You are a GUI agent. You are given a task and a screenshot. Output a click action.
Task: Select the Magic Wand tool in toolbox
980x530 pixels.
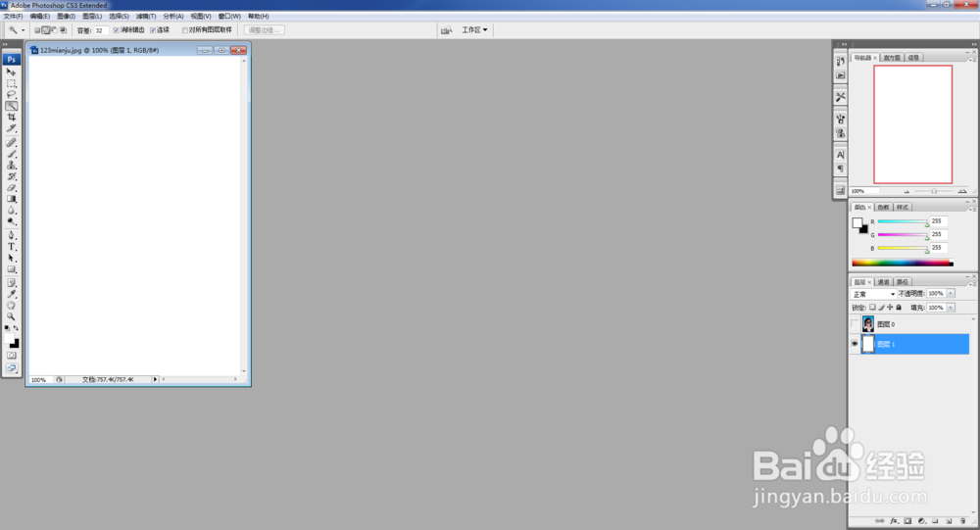[x=11, y=106]
